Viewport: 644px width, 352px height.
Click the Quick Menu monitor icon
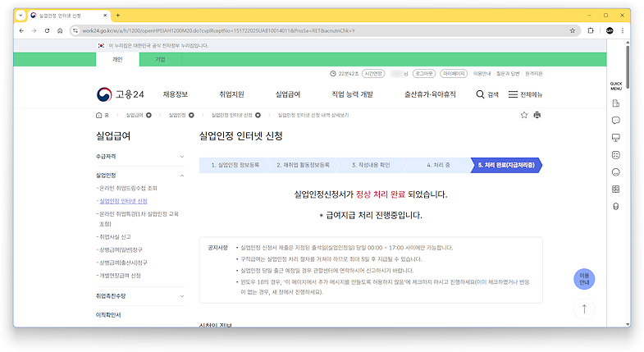click(615, 138)
